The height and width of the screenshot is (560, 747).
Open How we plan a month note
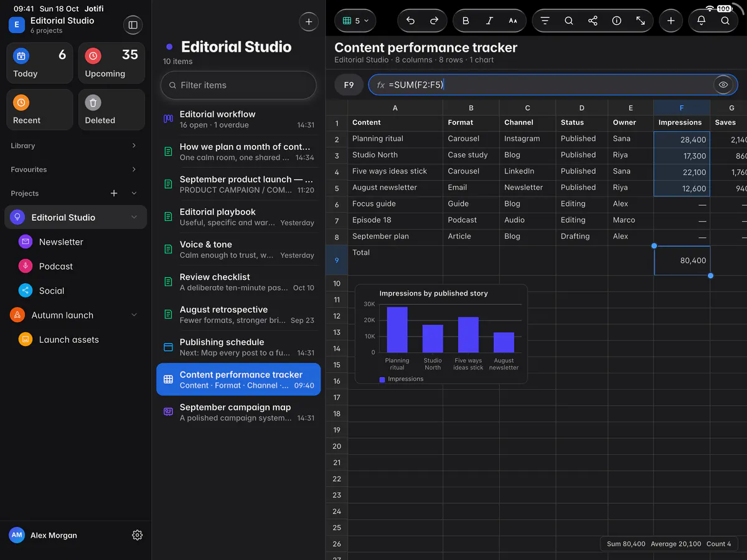click(x=238, y=152)
